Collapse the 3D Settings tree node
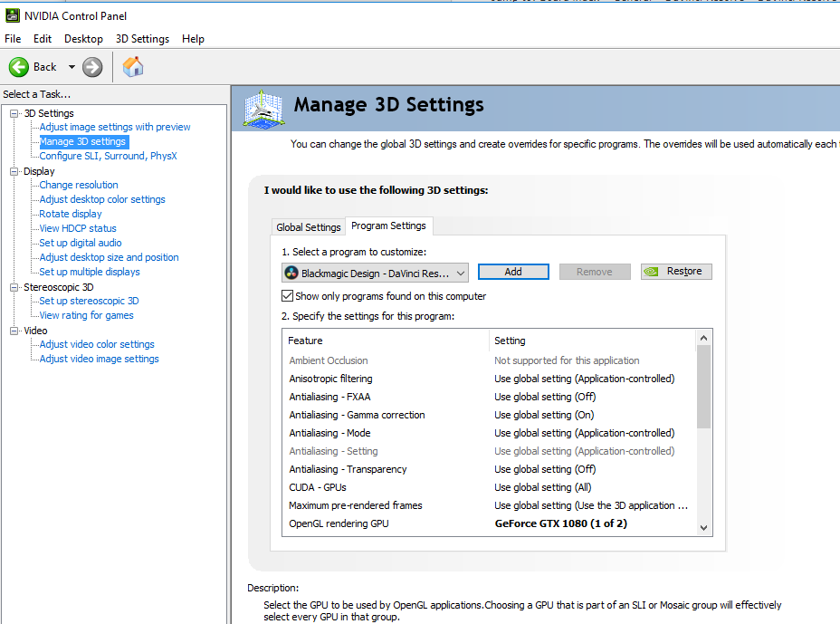This screenshot has width=840, height=624. coord(14,113)
